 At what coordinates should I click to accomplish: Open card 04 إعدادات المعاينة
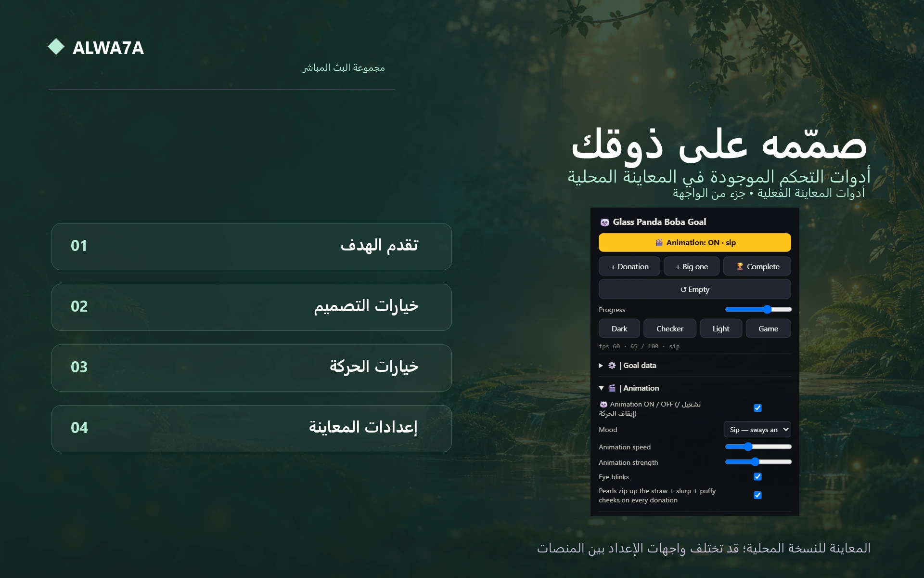tap(252, 429)
